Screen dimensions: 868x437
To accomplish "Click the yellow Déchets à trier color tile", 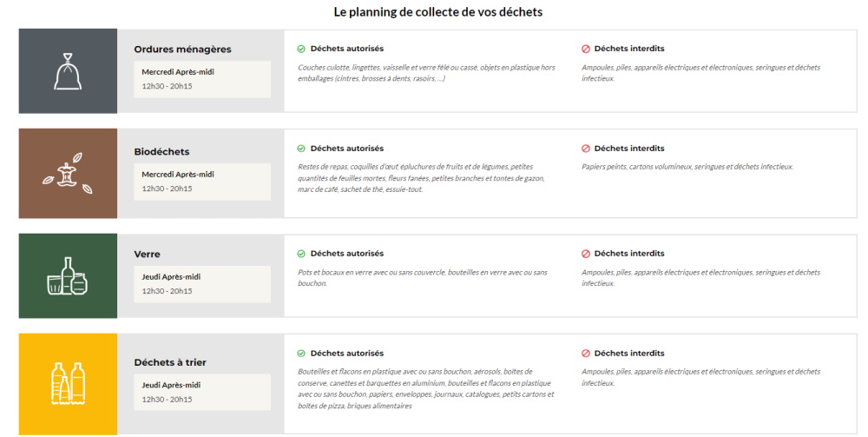I will (x=68, y=384).
